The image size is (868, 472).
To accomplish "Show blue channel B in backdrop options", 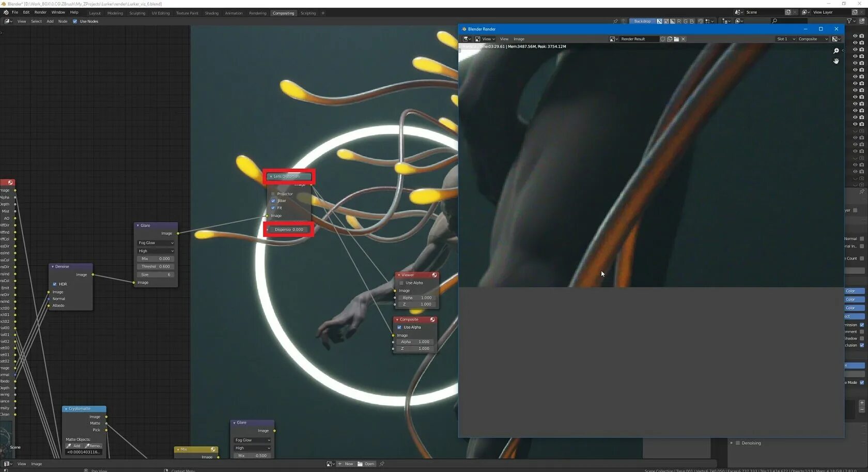I will [692, 21].
